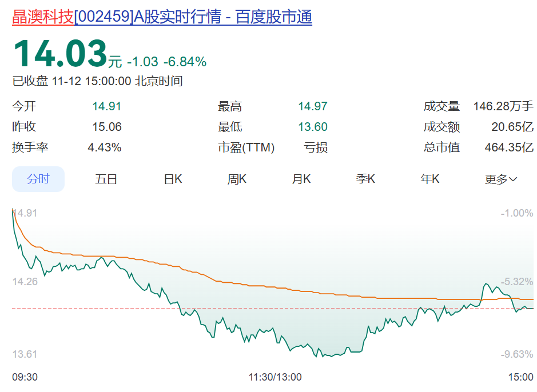Screen dimensions: 537x392
Task: Expand the 更多 dropdown menu
Action: [501, 179]
